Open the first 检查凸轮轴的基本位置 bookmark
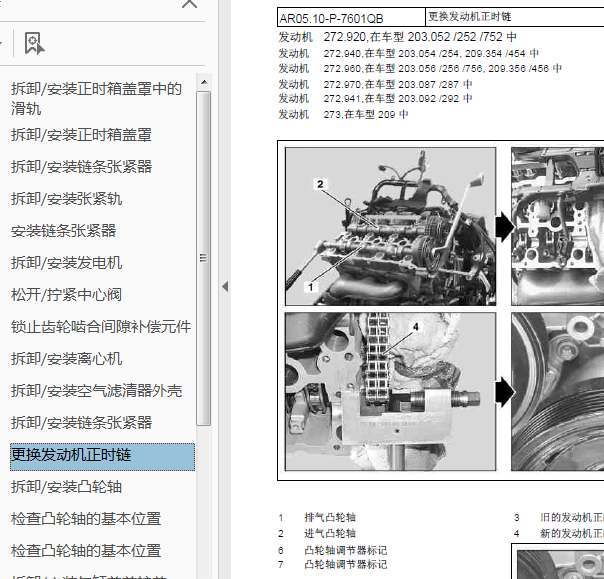Image resolution: width=604 pixels, height=579 pixels. [86, 519]
